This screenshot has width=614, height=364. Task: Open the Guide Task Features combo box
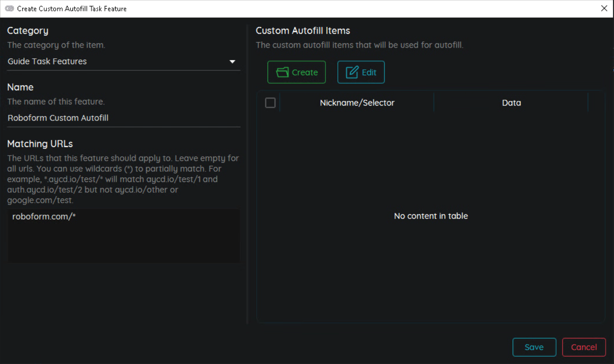(x=118, y=61)
